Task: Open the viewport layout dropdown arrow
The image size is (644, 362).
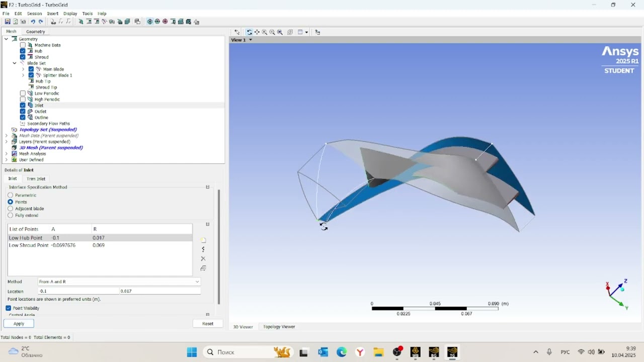Action: click(306, 32)
